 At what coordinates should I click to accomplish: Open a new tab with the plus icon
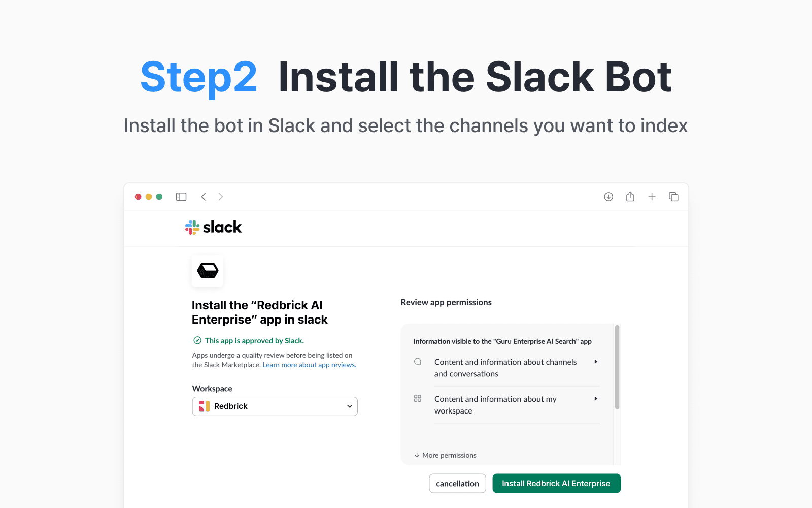[652, 197]
